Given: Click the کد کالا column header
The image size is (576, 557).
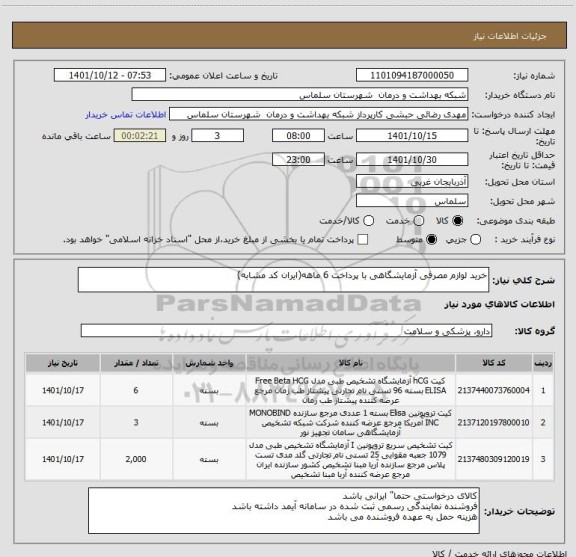Looking at the screenshot, I should pos(494,363).
